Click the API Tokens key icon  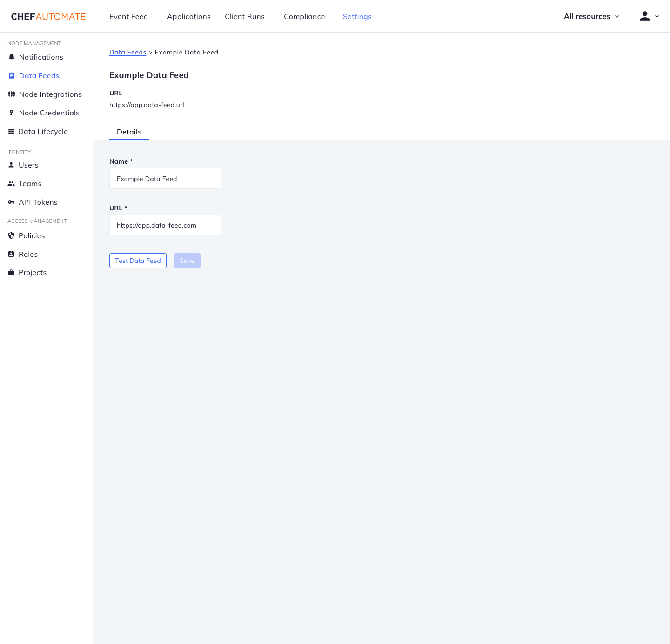click(11, 202)
